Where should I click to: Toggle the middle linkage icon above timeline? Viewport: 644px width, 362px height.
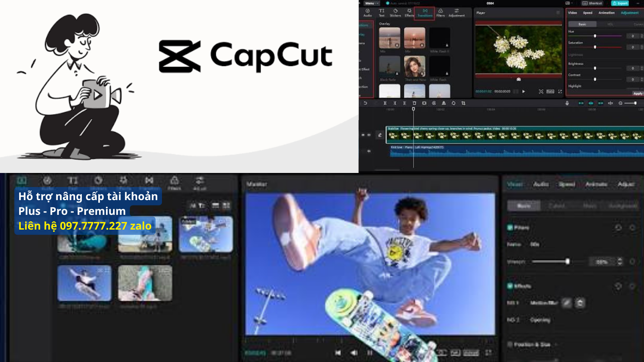[x=591, y=103]
